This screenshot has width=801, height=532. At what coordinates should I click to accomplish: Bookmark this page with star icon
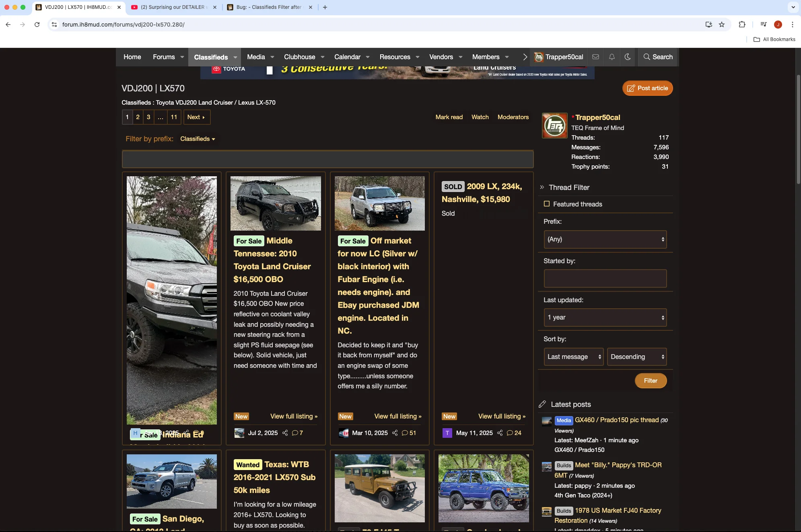tap(722, 25)
